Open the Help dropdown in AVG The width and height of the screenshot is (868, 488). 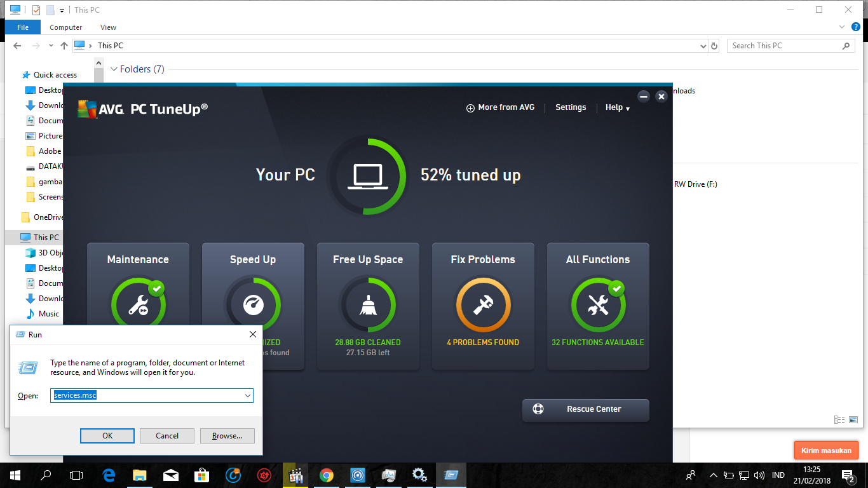point(617,108)
